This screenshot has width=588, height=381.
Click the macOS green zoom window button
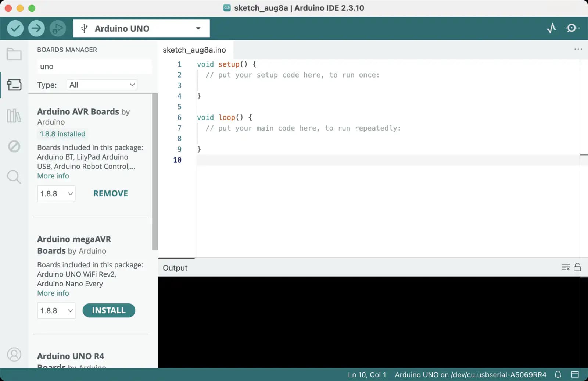point(32,8)
